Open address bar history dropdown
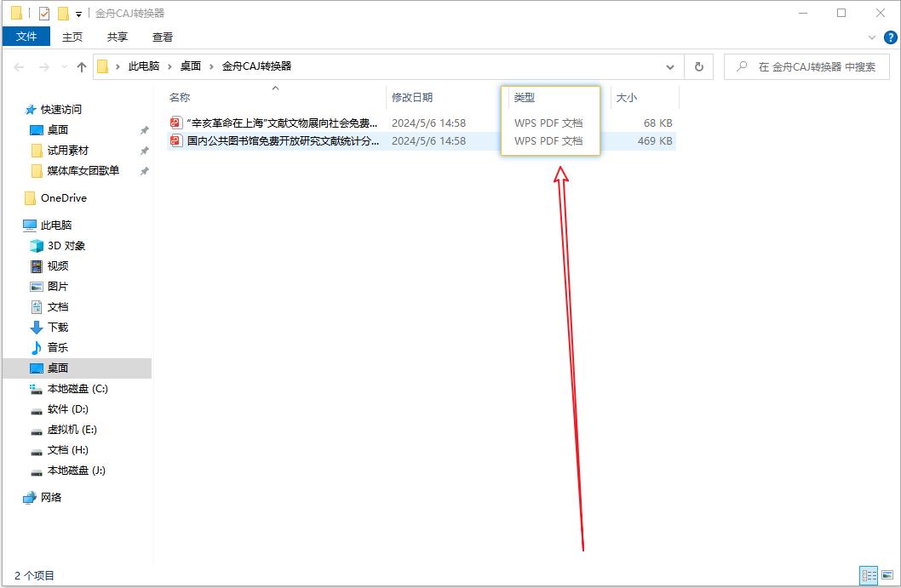 tap(669, 66)
